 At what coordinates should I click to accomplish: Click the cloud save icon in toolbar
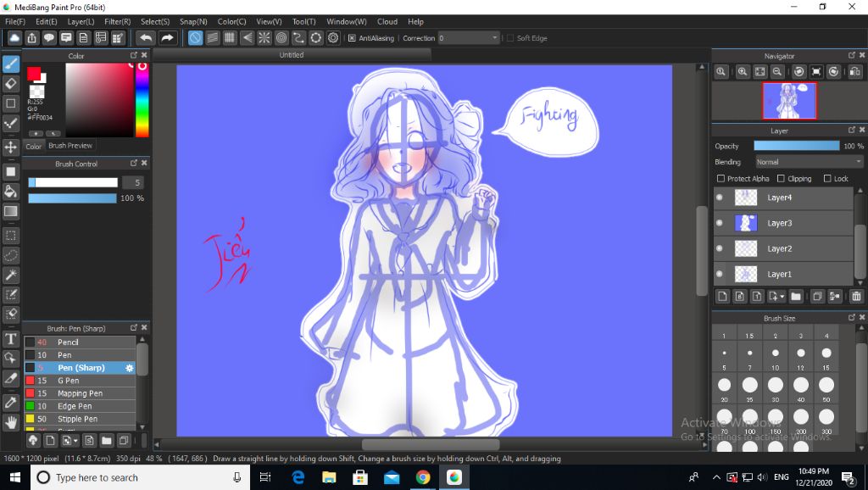coord(14,37)
